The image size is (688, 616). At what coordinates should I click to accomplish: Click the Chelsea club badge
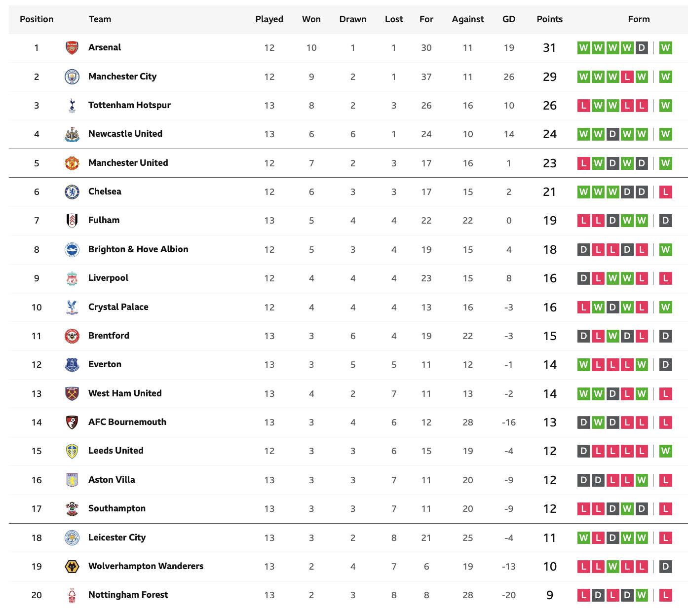point(72,192)
